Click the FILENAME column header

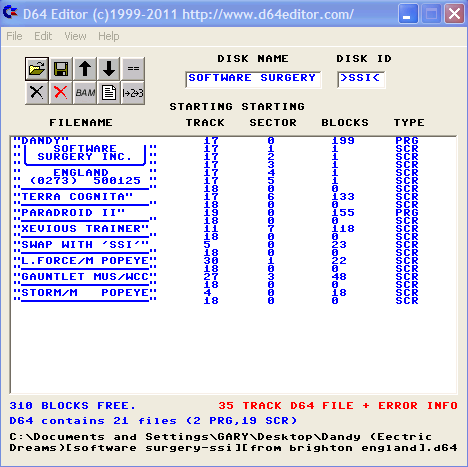(x=81, y=122)
